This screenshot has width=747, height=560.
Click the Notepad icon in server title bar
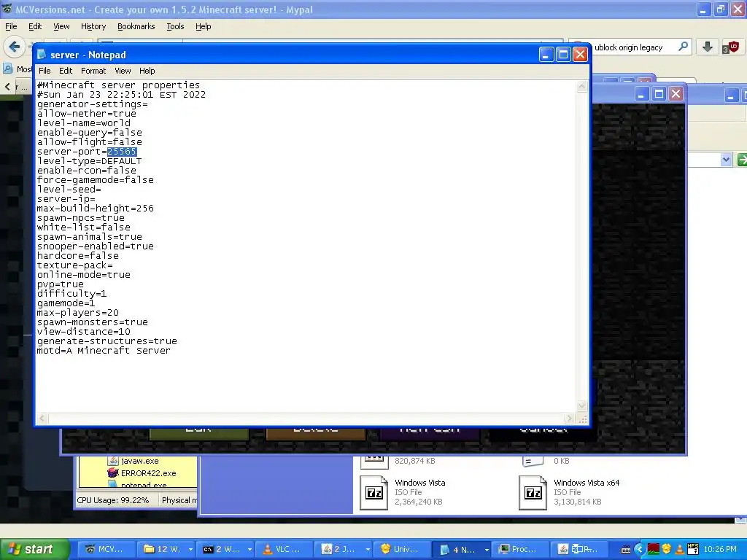coord(42,54)
